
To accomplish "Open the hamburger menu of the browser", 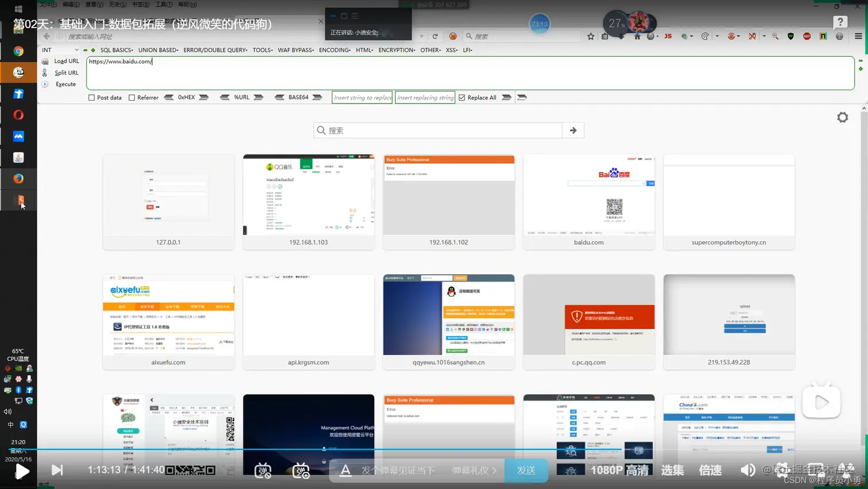I will coord(858,36).
